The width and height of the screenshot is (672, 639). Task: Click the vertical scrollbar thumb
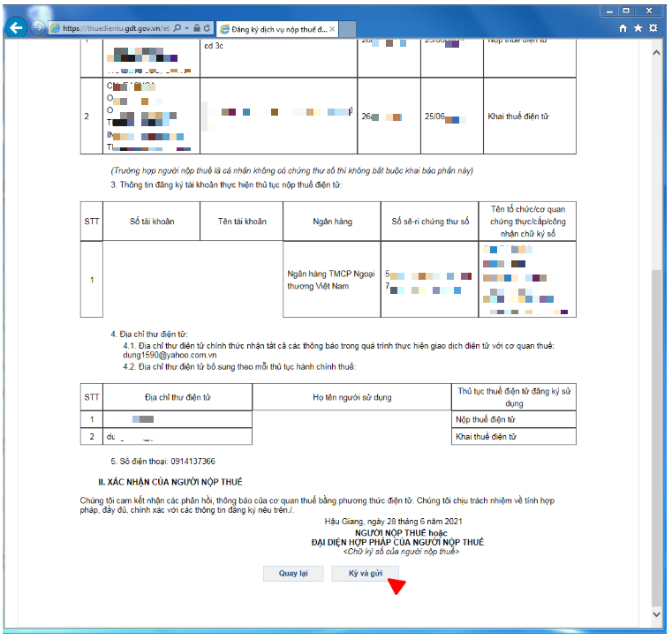657,438
